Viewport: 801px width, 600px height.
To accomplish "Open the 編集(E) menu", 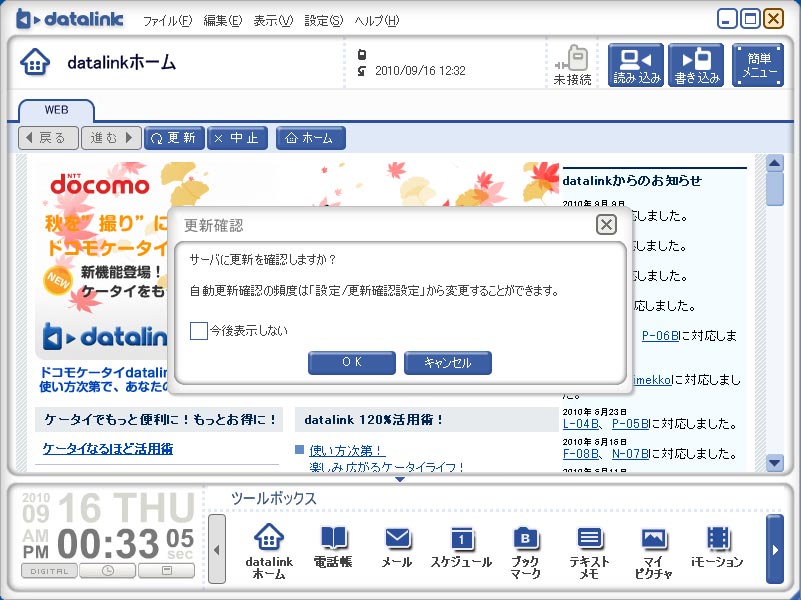I will (222, 21).
